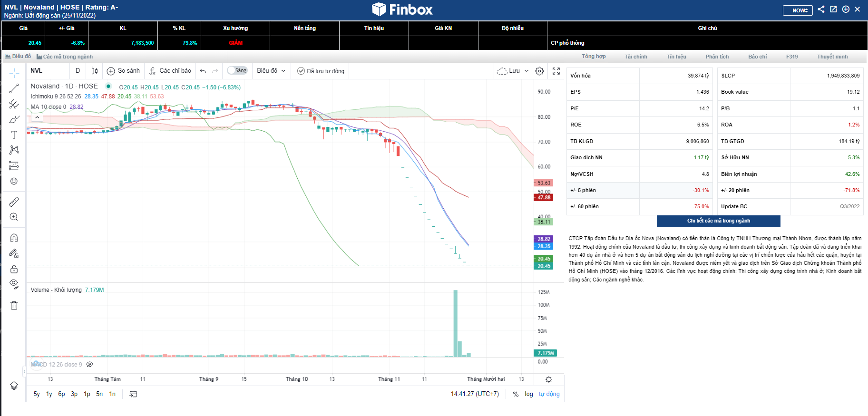
Task: Open the time axis settings gear
Action: coord(549,379)
